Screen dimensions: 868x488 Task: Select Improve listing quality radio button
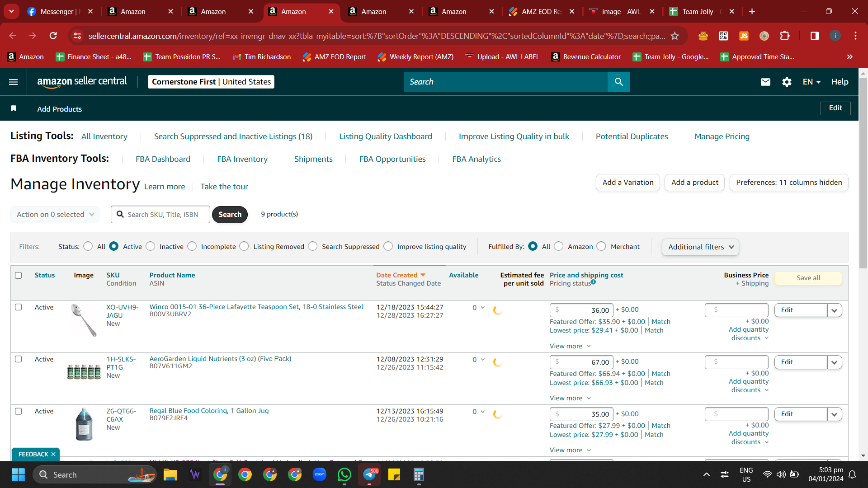pos(388,246)
